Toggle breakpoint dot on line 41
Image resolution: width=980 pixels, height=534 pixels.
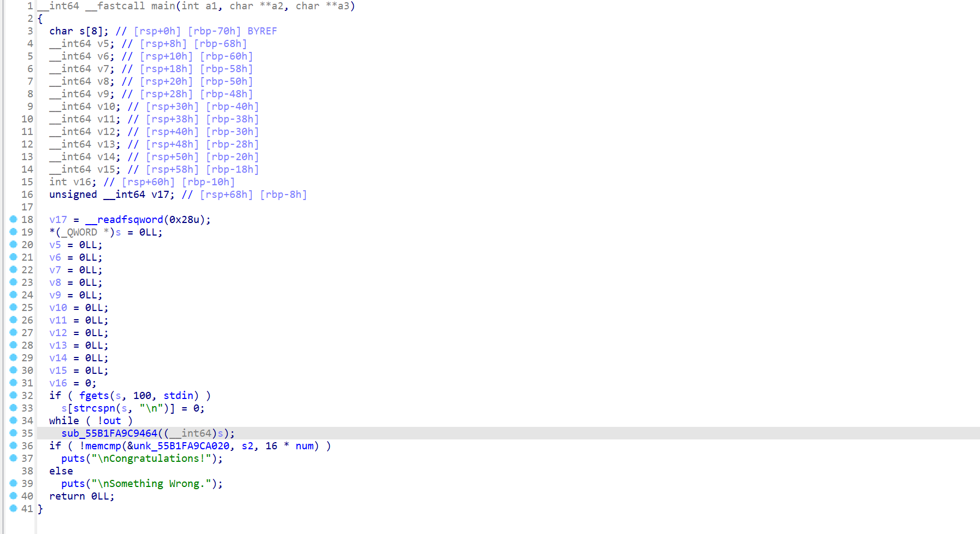click(14, 508)
